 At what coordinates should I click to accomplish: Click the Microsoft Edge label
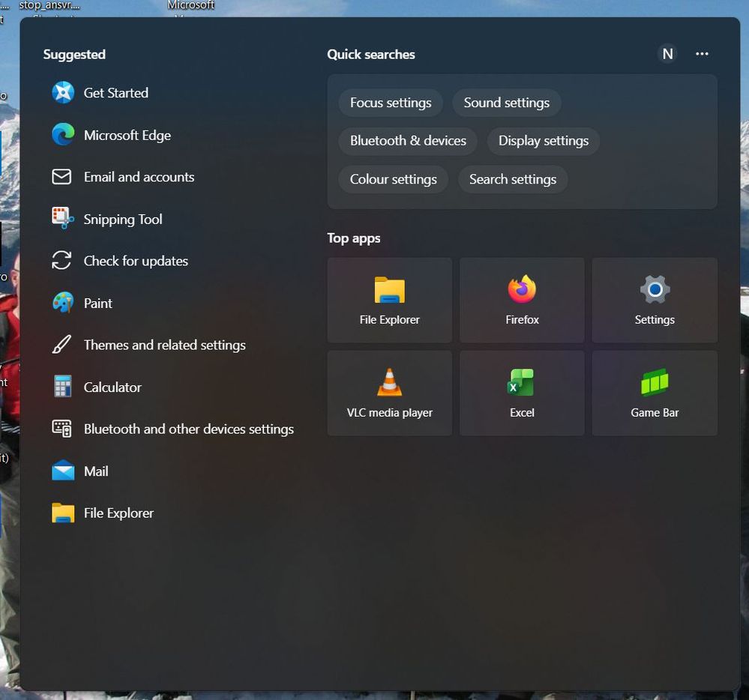click(127, 135)
